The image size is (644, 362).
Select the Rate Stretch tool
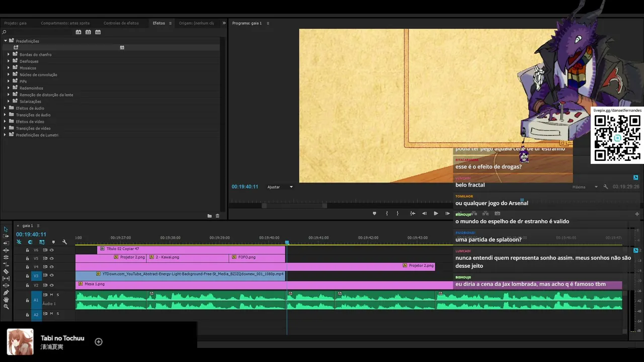[x=6, y=264]
